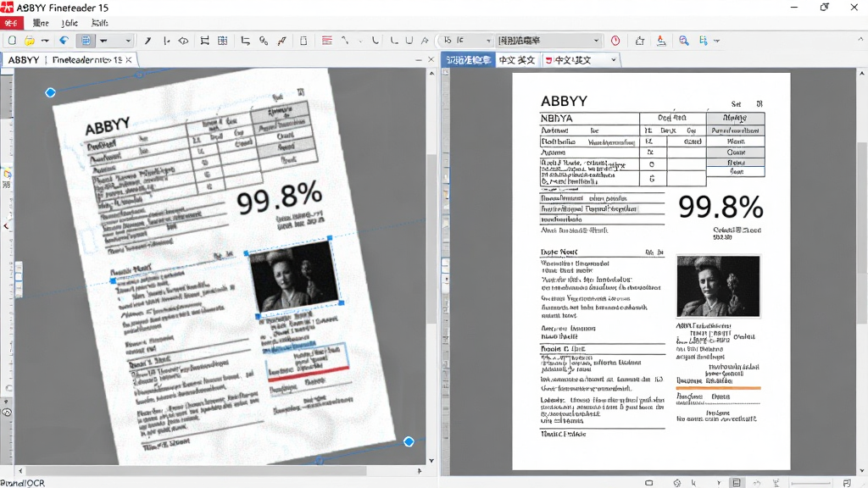The height and width of the screenshot is (488, 868).
Task: Click the bottom-right blue rotation handle on the scanned page
Action: pos(409,441)
